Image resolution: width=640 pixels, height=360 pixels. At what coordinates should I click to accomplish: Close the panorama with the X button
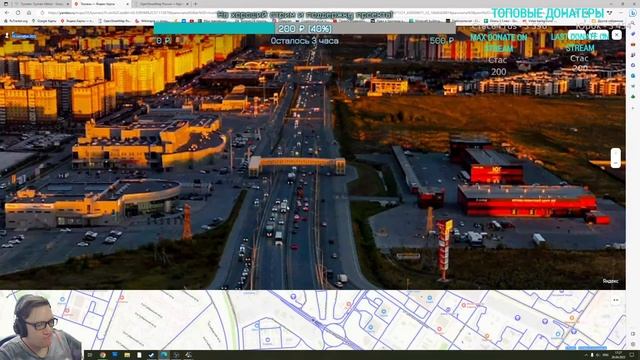(617, 35)
